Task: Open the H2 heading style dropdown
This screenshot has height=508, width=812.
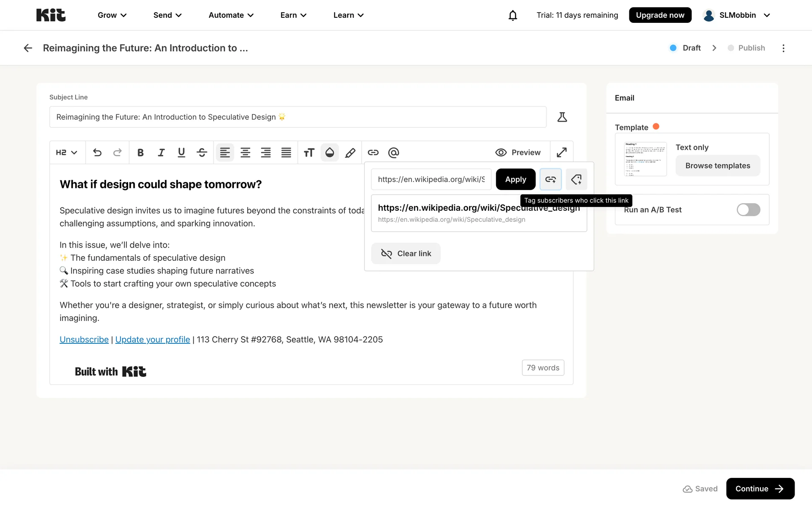Action: (66, 152)
